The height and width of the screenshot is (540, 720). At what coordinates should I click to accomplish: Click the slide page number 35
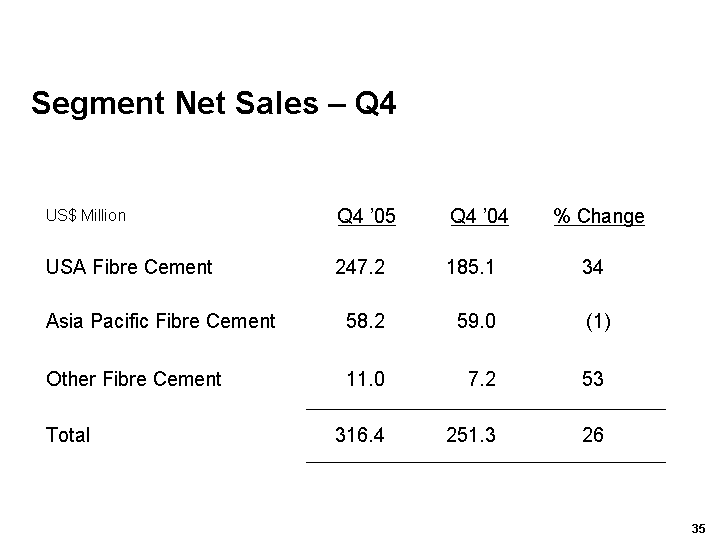(x=698, y=528)
